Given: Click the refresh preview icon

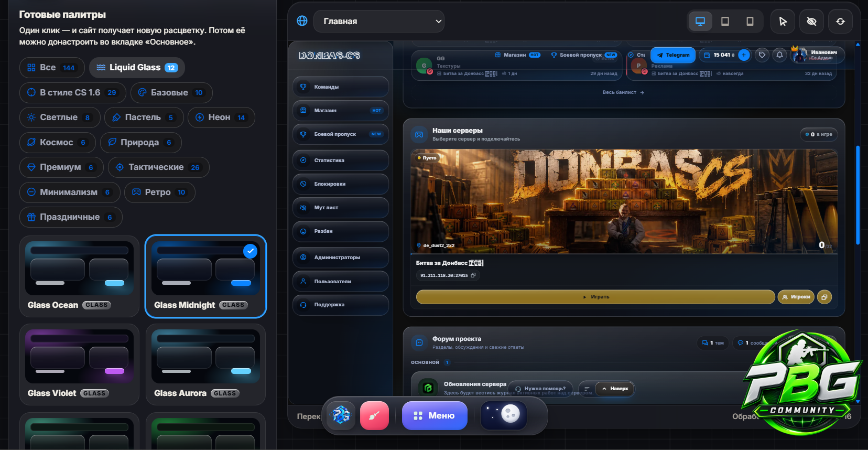Looking at the screenshot, I should (x=840, y=22).
